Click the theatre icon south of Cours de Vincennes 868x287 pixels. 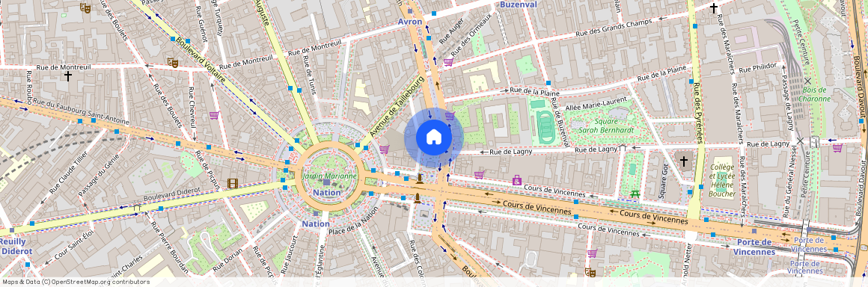click(x=590, y=272)
